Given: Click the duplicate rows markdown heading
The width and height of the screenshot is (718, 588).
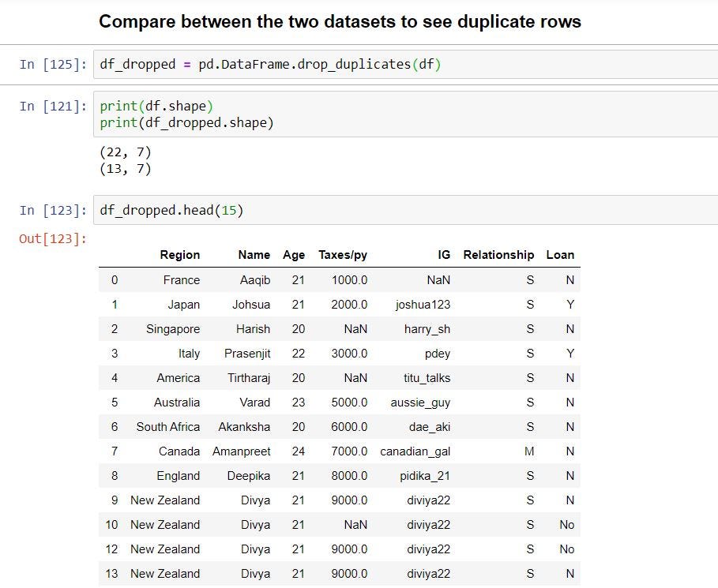Looking at the screenshot, I should coord(340,22).
